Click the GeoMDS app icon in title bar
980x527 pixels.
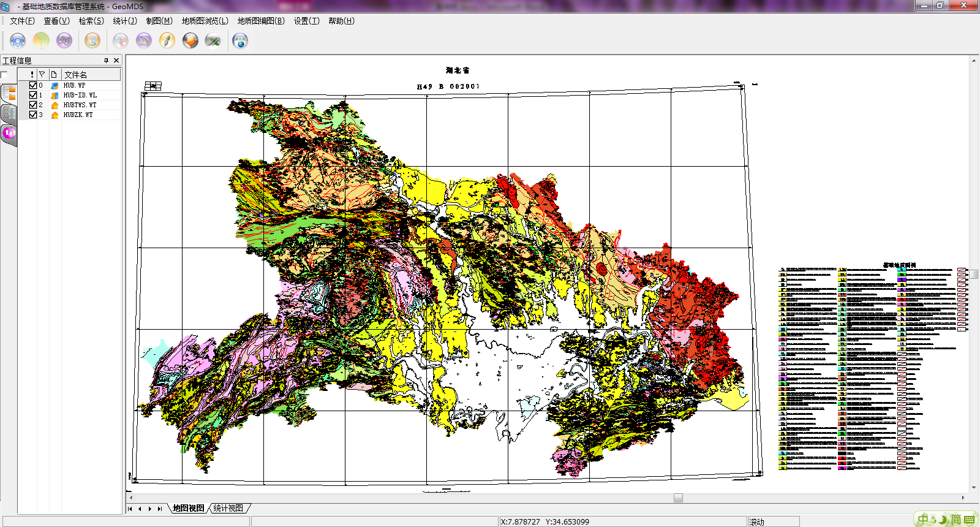click(6, 6)
